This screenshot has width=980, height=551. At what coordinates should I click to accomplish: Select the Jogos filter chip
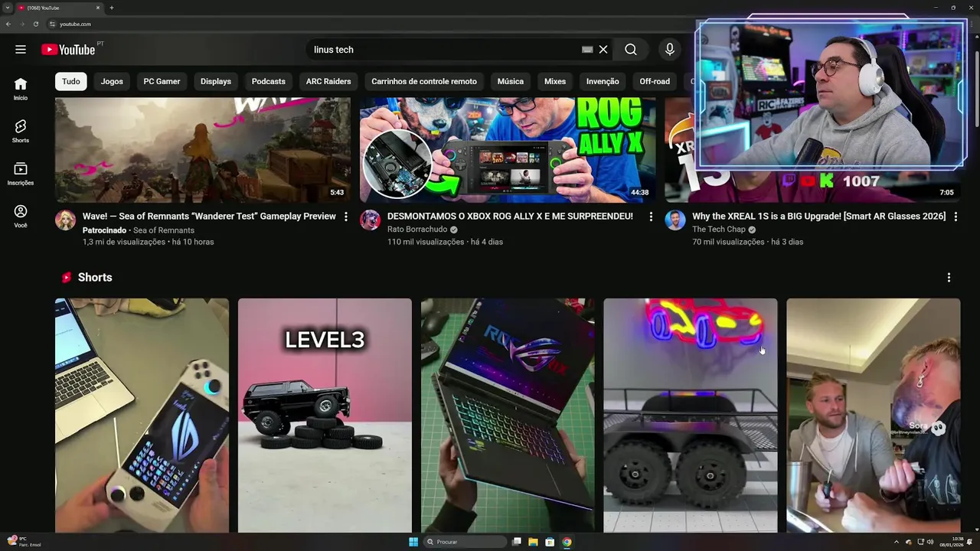point(112,81)
